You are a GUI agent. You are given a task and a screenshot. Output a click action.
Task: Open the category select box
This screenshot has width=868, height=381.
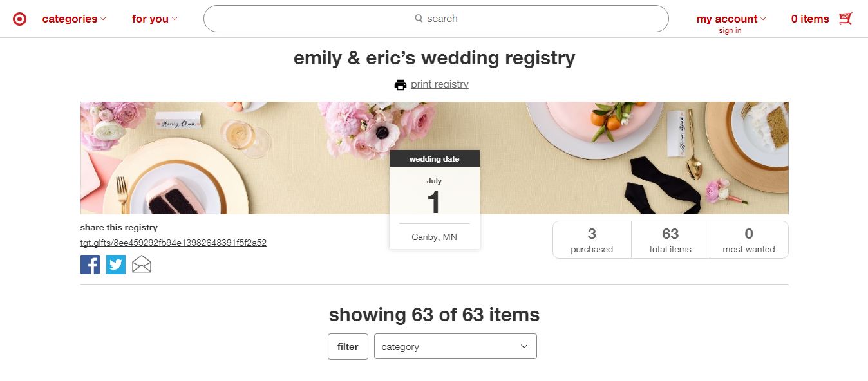tap(455, 346)
